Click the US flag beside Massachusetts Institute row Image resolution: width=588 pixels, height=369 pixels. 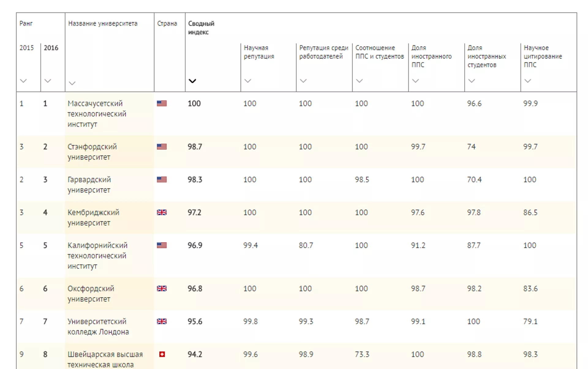click(x=162, y=103)
